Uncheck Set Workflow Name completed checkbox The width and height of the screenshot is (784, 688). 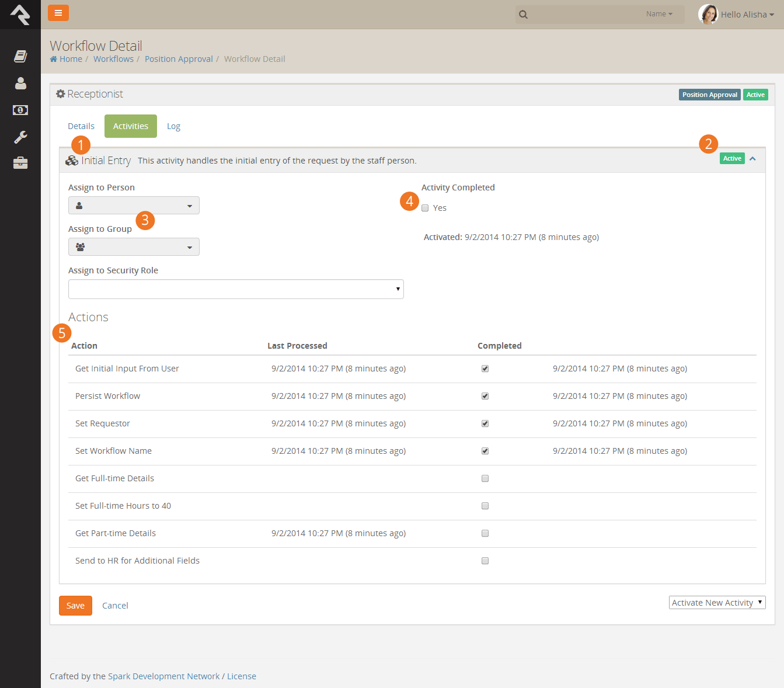pyautogui.click(x=485, y=451)
